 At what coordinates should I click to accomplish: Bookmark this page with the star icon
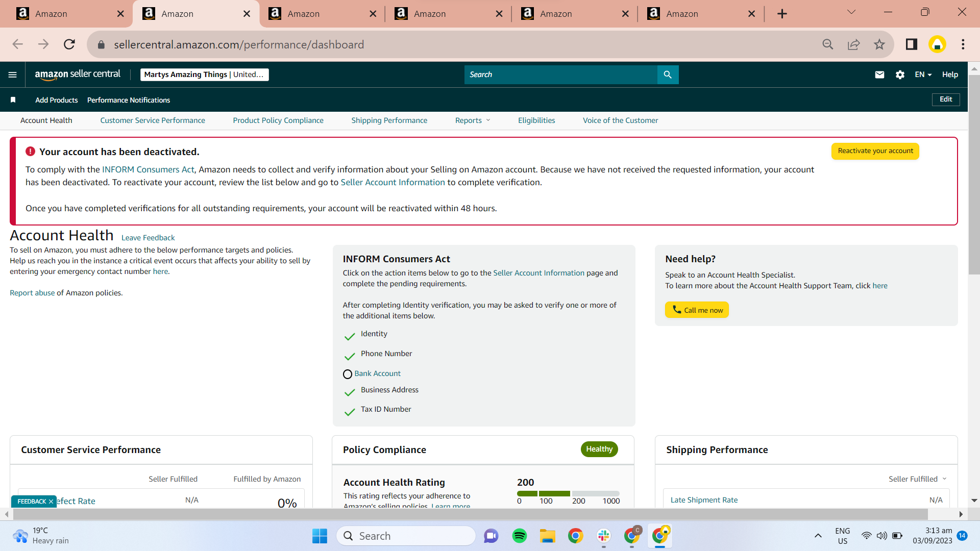point(879,44)
